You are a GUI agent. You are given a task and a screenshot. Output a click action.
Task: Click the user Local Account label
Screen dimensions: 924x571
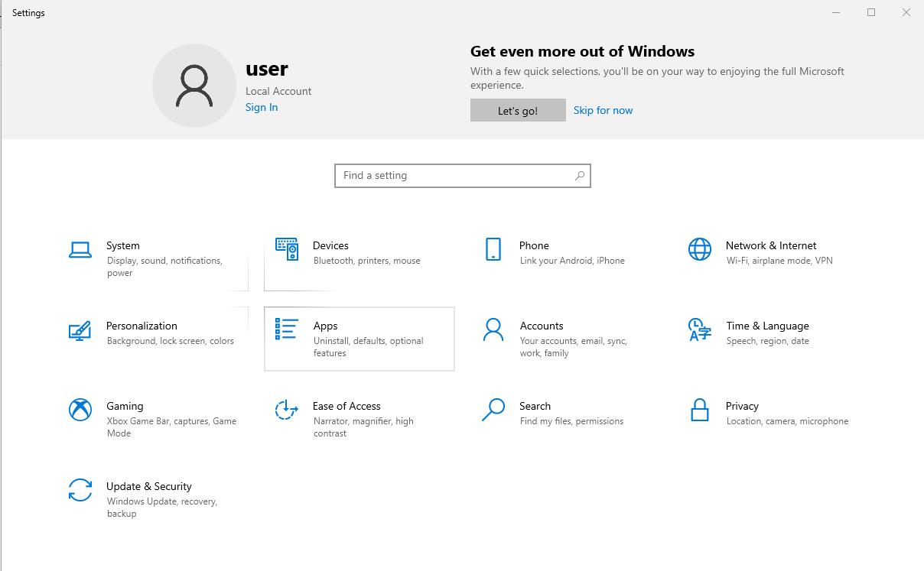[278, 91]
